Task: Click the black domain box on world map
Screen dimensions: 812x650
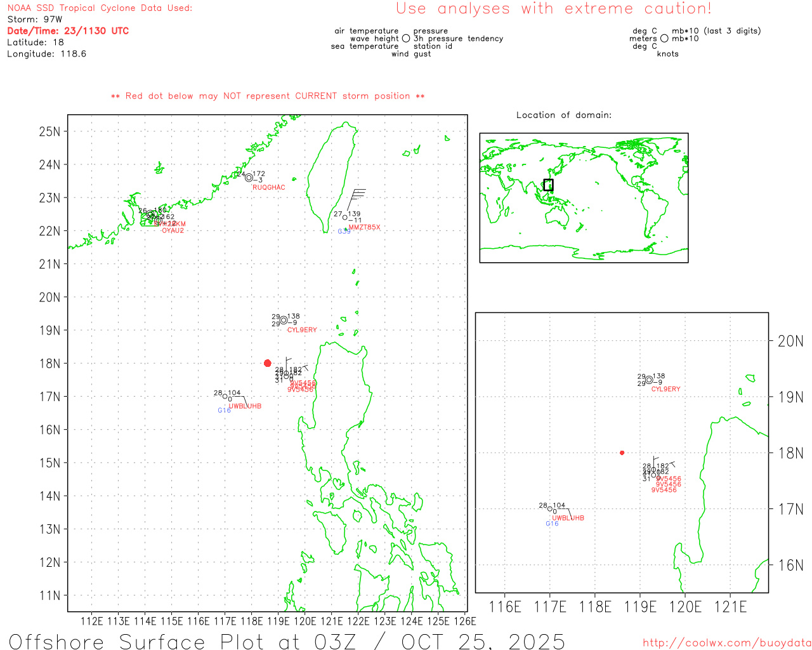Action: (548, 185)
